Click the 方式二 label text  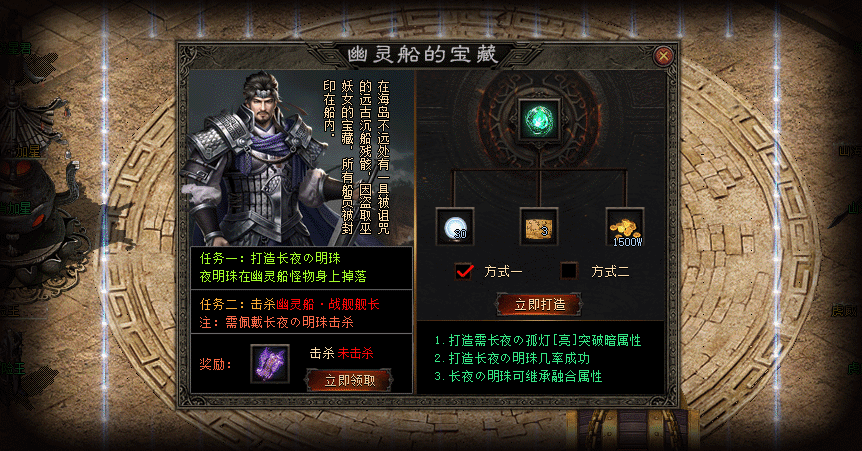pyautogui.click(x=610, y=271)
